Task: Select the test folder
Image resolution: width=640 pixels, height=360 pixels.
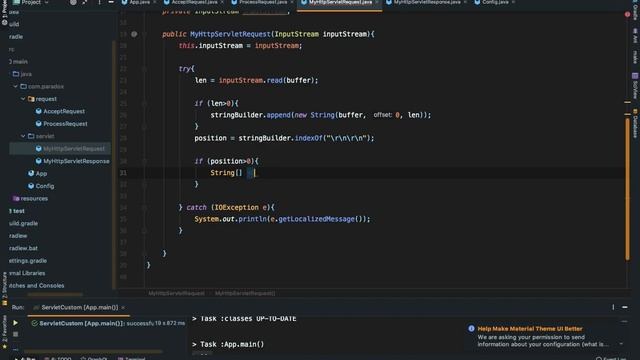Action: tap(17, 211)
